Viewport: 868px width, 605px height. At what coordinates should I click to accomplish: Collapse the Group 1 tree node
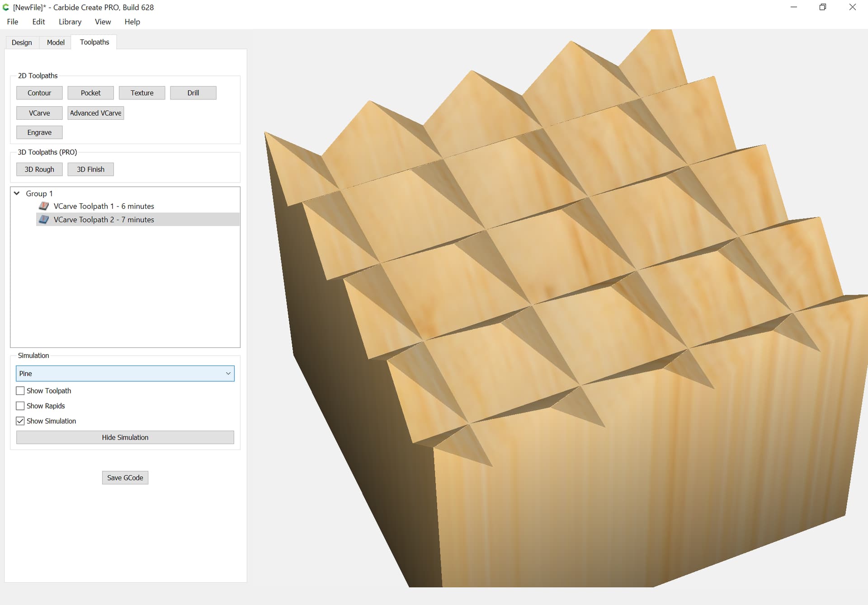tap(17, 193)
